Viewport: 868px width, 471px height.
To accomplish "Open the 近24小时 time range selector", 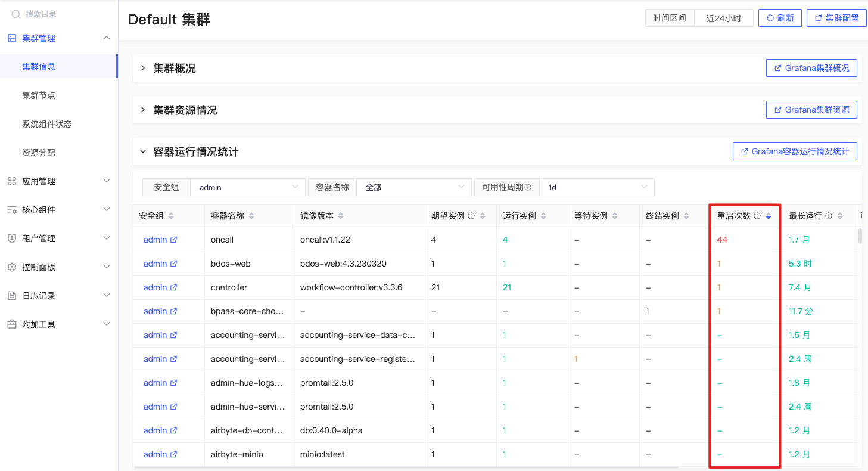I will 724,18.
